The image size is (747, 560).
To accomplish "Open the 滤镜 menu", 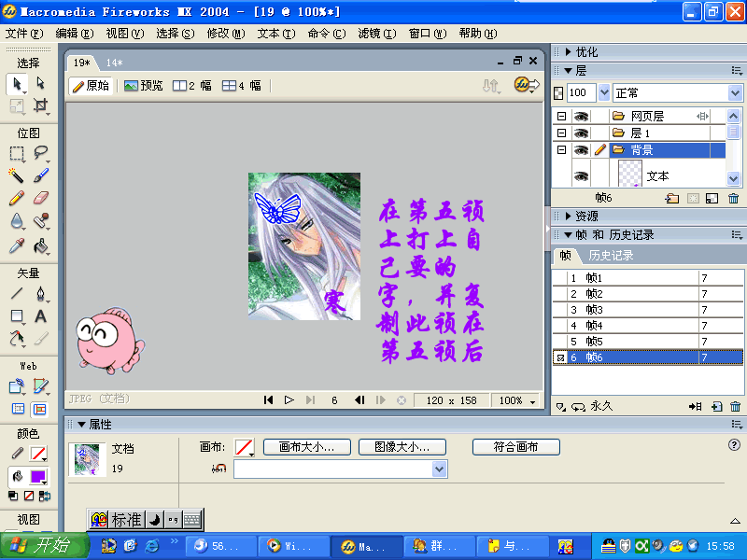I will pyautogui.click(x=377, y=34).
